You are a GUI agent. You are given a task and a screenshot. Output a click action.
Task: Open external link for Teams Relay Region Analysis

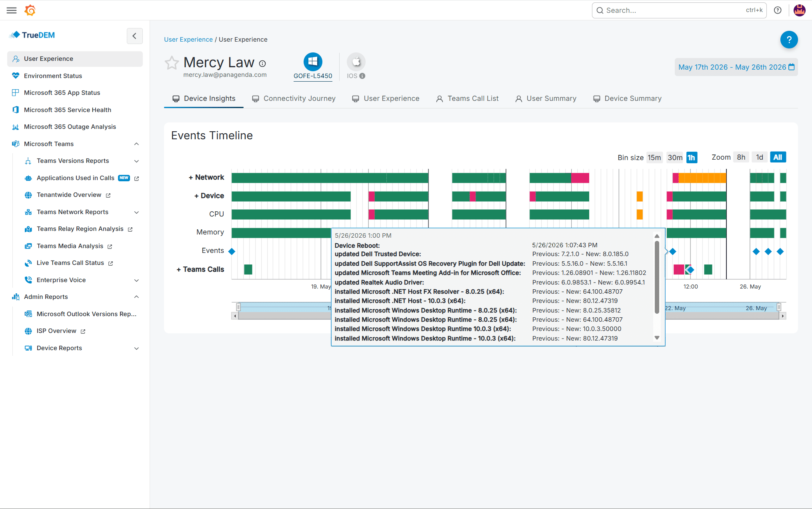click(130, 229)
